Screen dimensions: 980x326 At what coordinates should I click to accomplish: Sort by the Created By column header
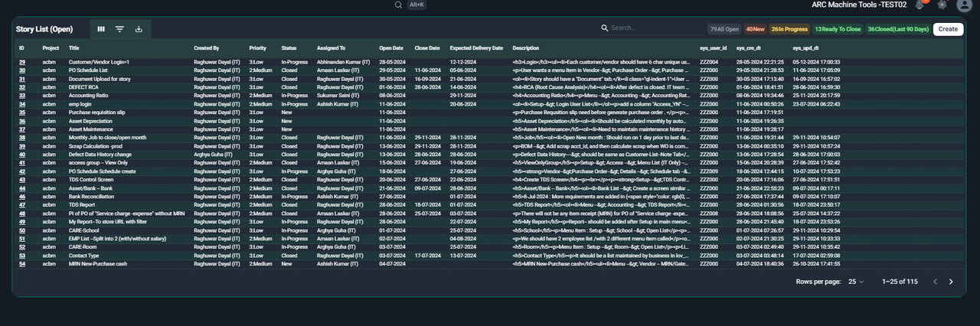(x=206, y=48)
